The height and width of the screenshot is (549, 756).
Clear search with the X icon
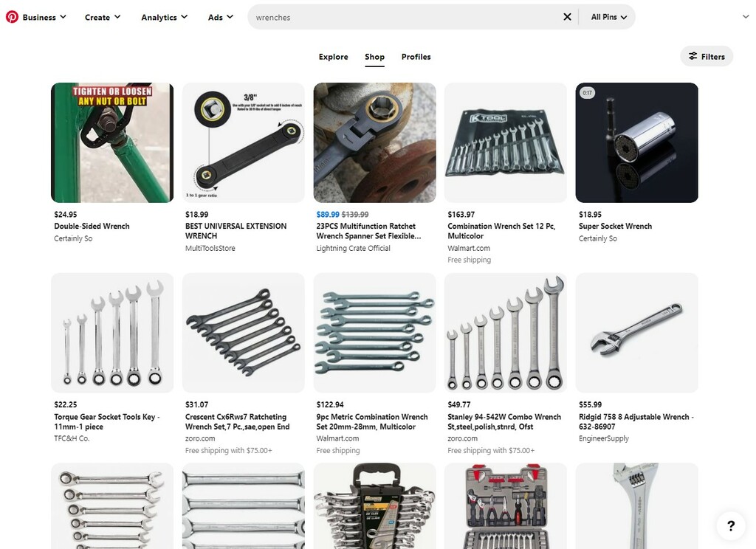tap(568, 17)
